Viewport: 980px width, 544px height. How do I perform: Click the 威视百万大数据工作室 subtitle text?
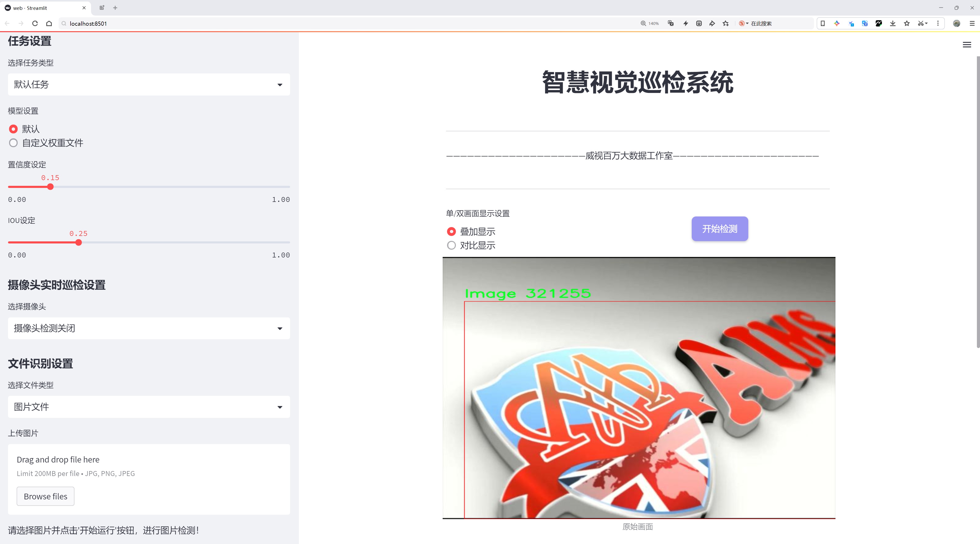(x=629, y=156)
